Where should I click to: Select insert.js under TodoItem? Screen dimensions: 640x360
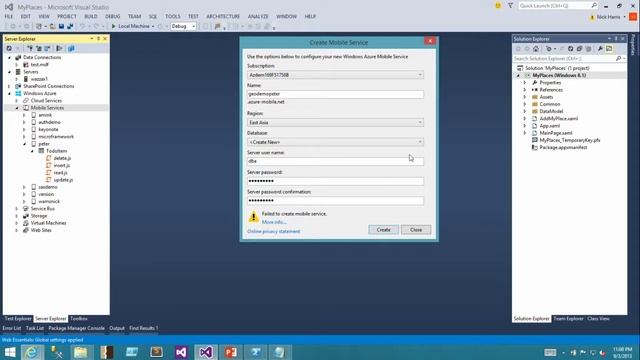pyautogui.click(x=62, y=165)
